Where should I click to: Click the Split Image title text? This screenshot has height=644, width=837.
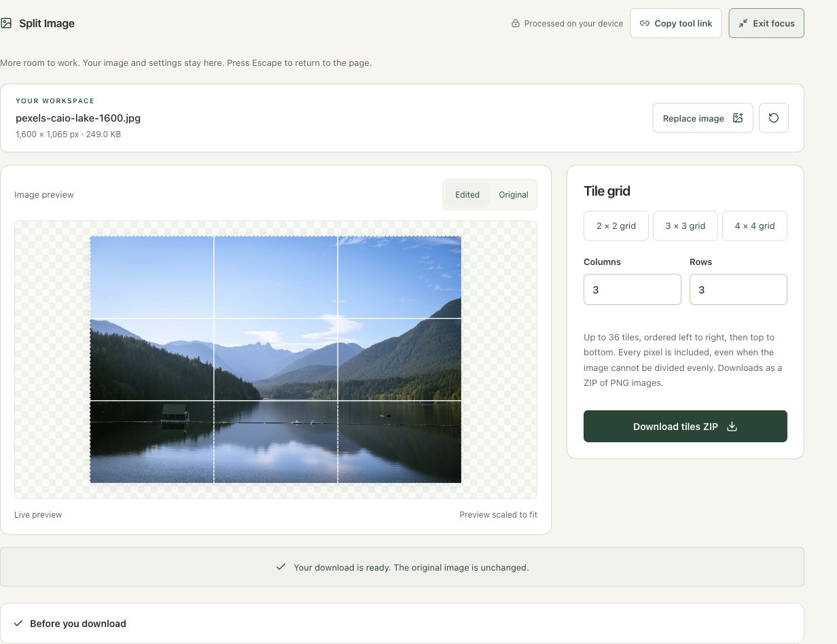(x=47, y=23)
